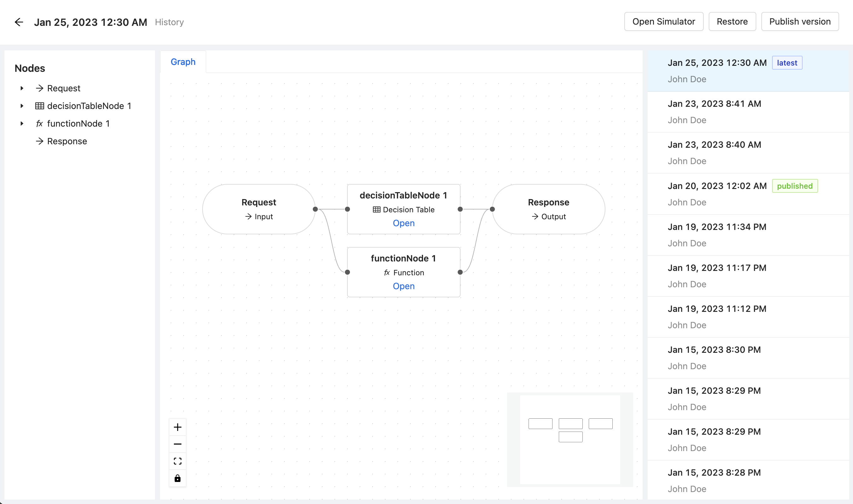Open the decisionTableNode 1 decision table

tap(404, 223)
